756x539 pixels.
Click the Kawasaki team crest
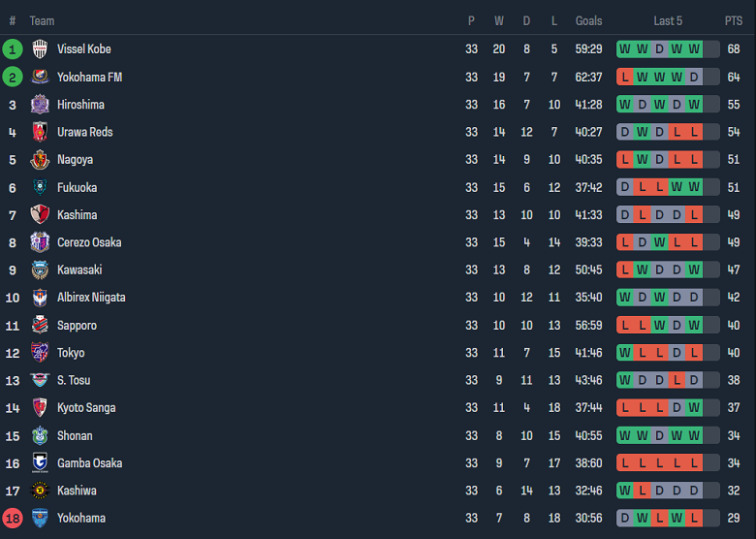(40, 270)
